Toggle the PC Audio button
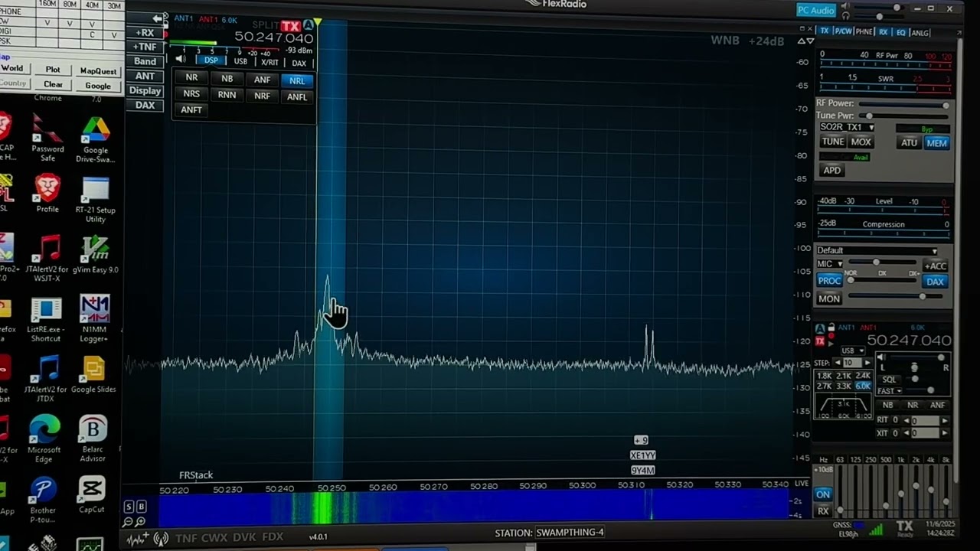980x551 pixels. (x=816, y=10)
